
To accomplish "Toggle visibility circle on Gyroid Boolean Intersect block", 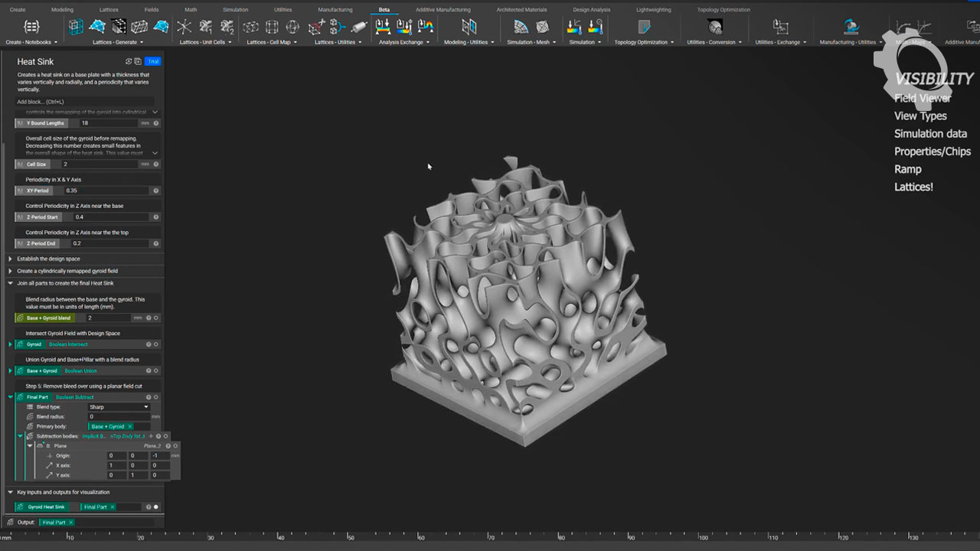I will [x=156, y=344].
